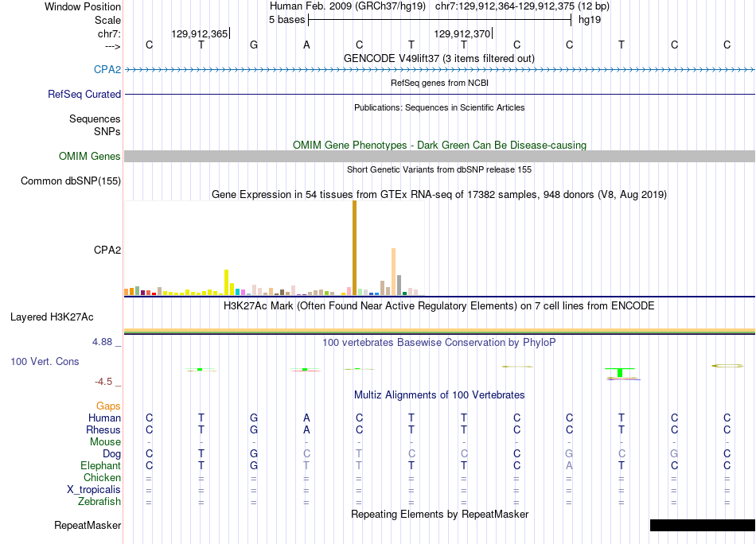Click Gene Expression in 54 tissues title
This screenshot has width=756, height=544.
(x=439, y=194)
